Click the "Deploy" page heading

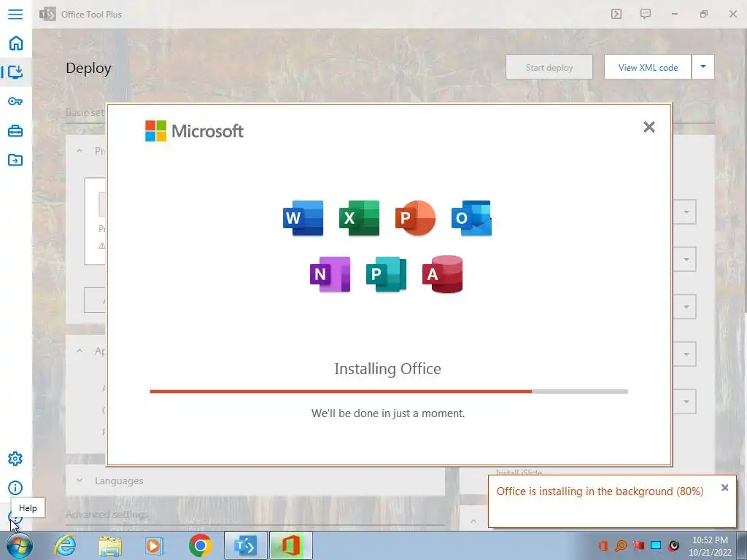coord(88,68)
